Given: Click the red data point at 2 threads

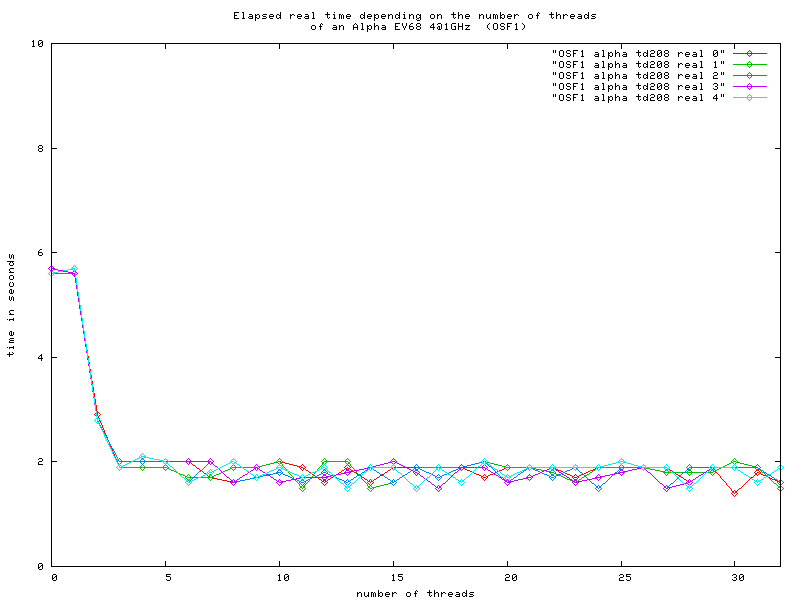Looking at the screenshot, I should click(x=97, y=414).
